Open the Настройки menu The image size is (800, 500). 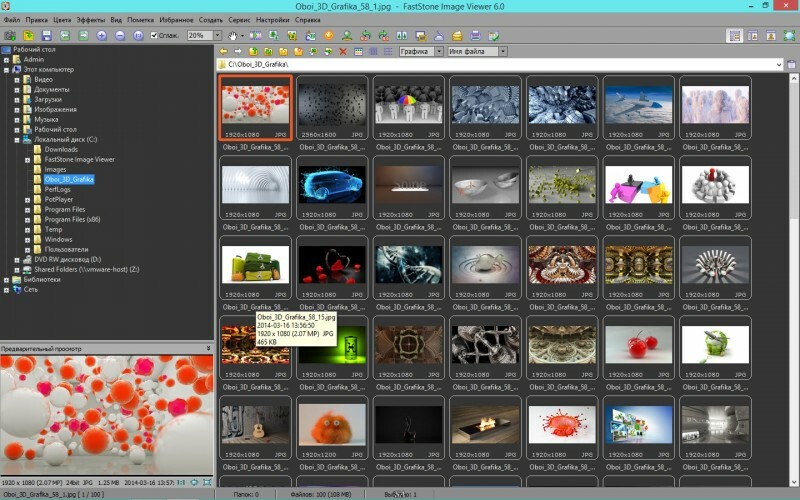pos(271,19)
